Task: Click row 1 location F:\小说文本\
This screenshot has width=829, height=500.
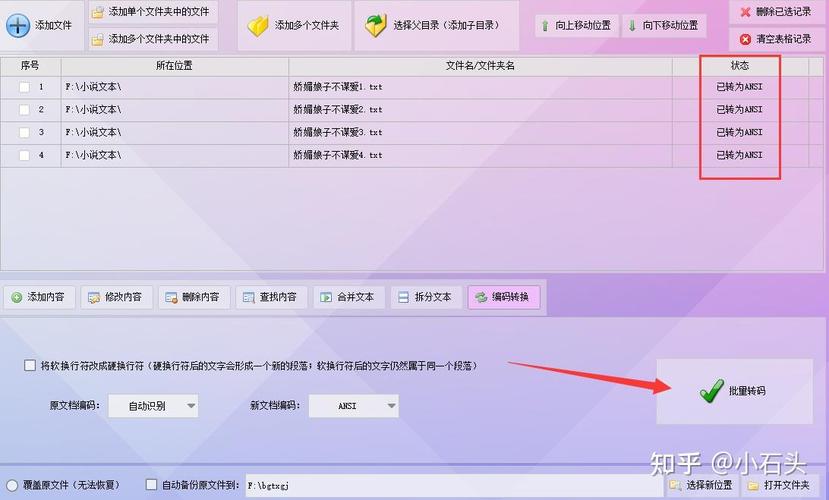Action: [x=94, y=87]
